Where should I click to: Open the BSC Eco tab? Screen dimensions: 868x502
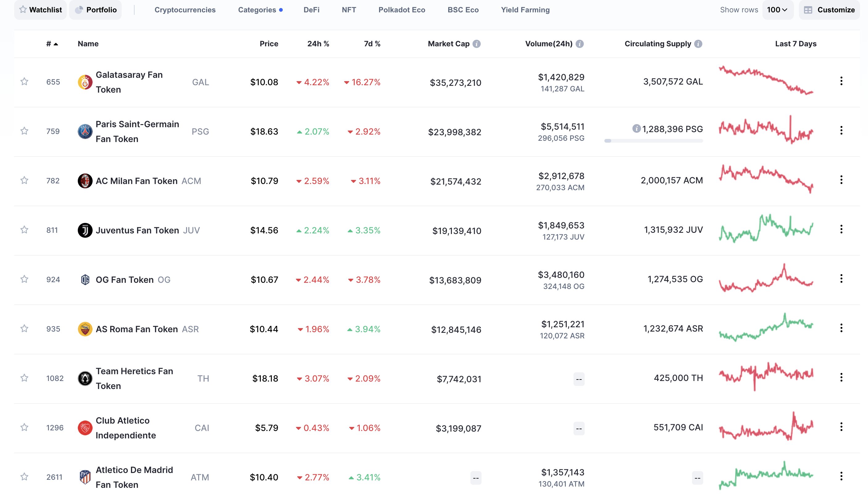tap(463, 10)
